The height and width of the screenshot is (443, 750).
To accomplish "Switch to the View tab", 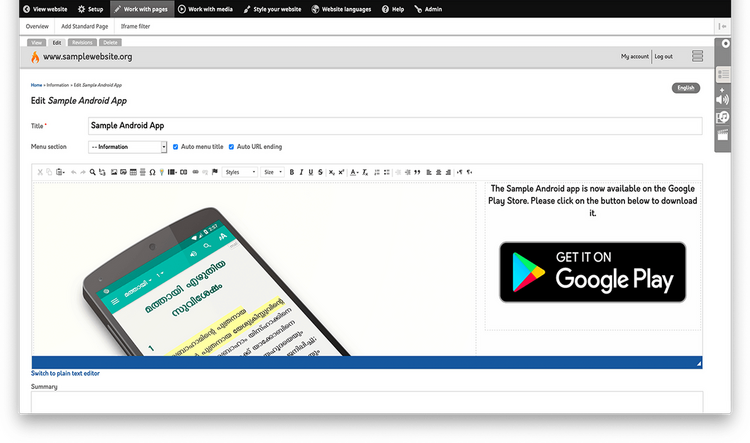I will (x=36, y=43).
